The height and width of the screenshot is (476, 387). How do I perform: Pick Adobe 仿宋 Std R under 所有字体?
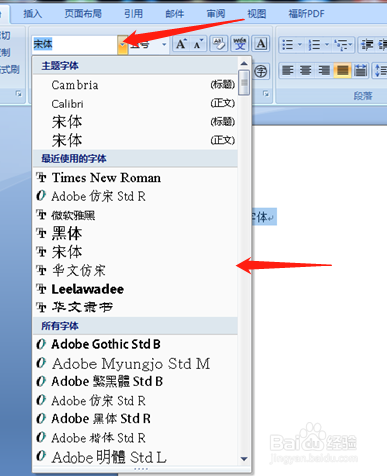135,400
